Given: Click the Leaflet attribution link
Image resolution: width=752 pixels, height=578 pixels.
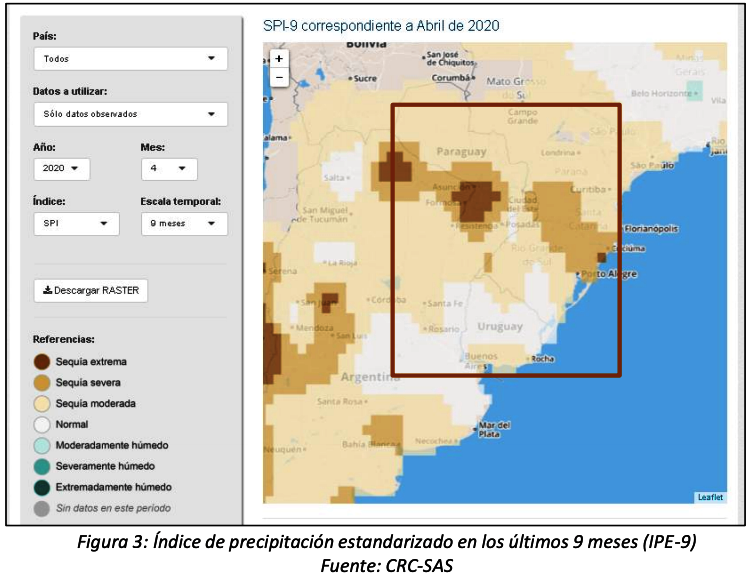Looking at the screenshot, I should click(x=710, y=497).
